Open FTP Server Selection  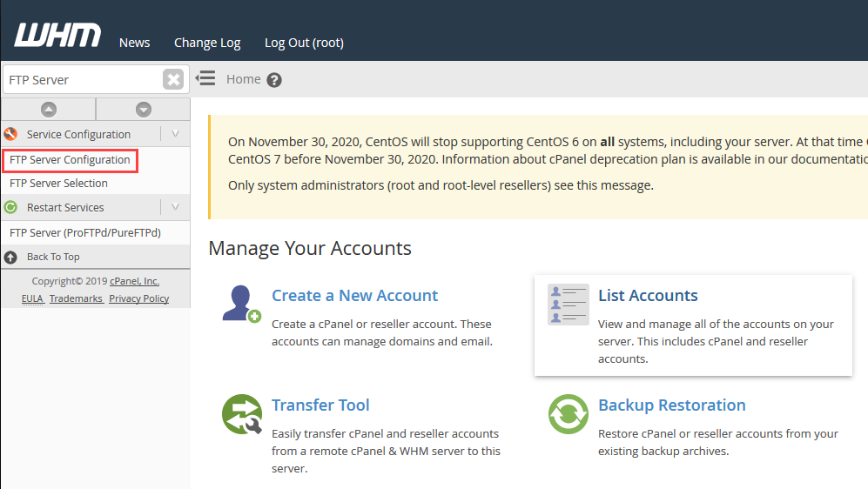58,184
